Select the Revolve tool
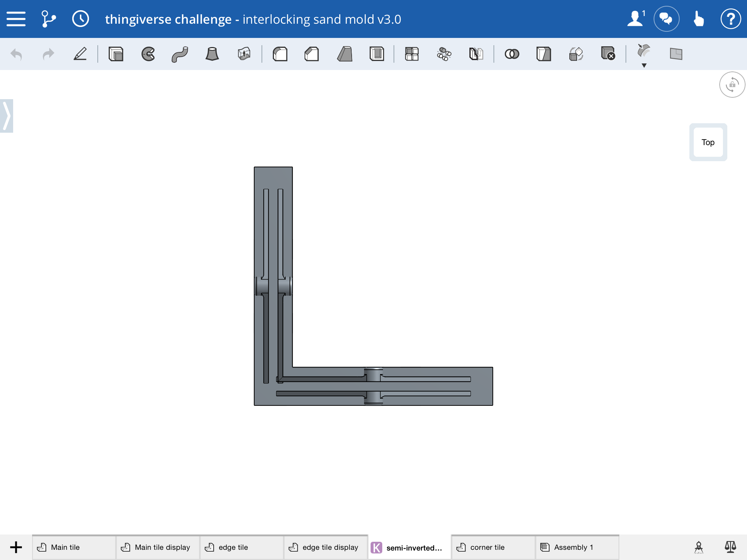Screen dimensions: 747x560 coord(148,54)
